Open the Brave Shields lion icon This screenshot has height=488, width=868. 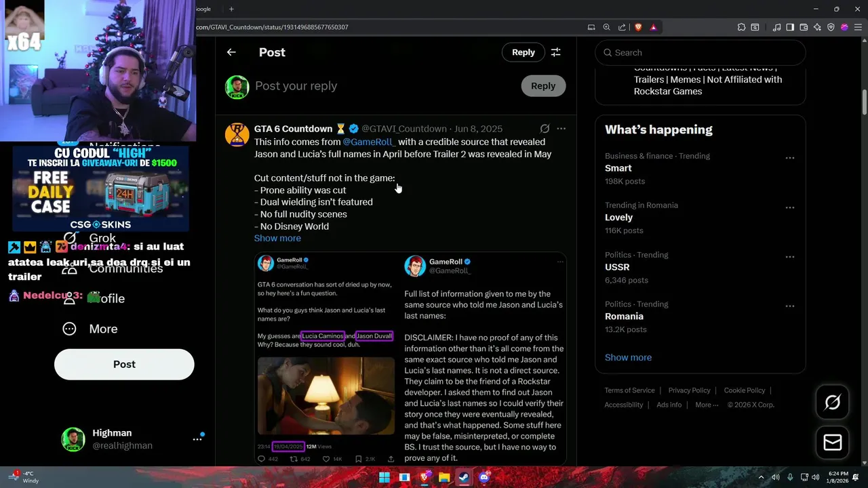[638, 27]
